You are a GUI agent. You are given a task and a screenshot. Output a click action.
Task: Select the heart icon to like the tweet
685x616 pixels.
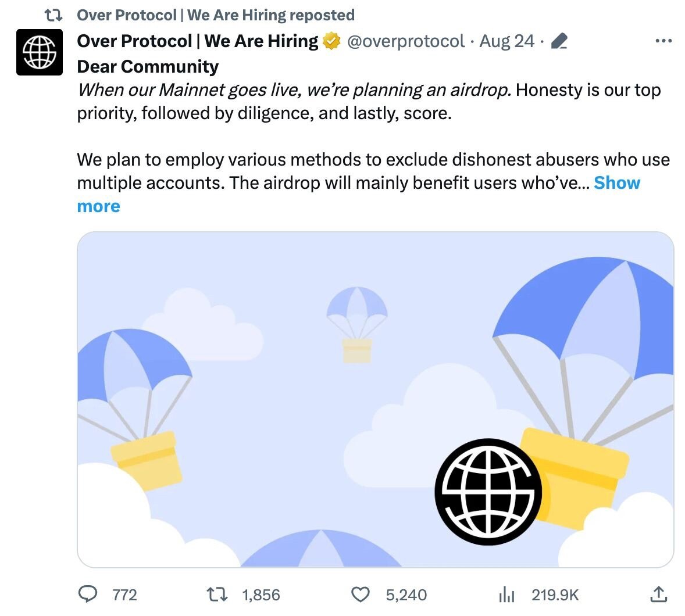[x=361, y=594]
